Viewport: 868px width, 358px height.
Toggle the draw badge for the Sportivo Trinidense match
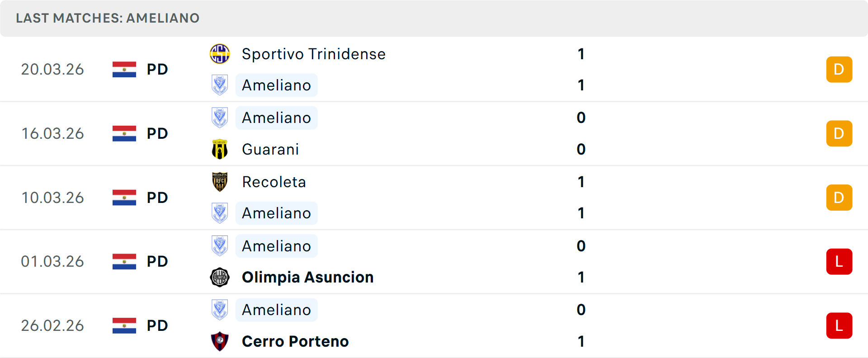click(839, 69)
